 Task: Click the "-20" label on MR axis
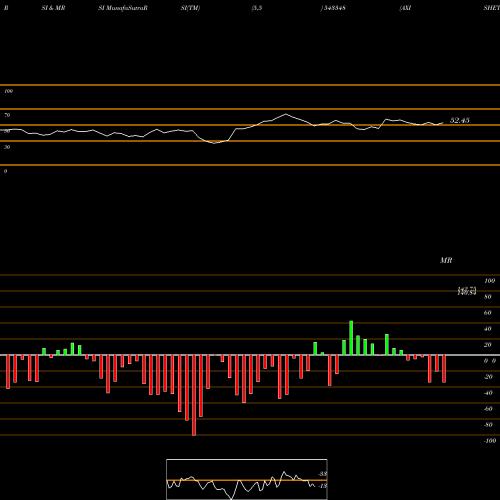[x=488, y=377]
